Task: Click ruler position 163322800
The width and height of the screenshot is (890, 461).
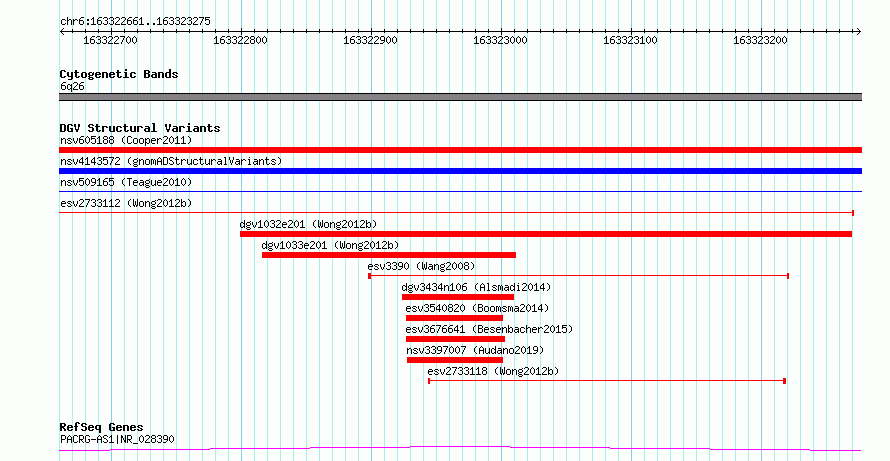Action: (240, 40)
